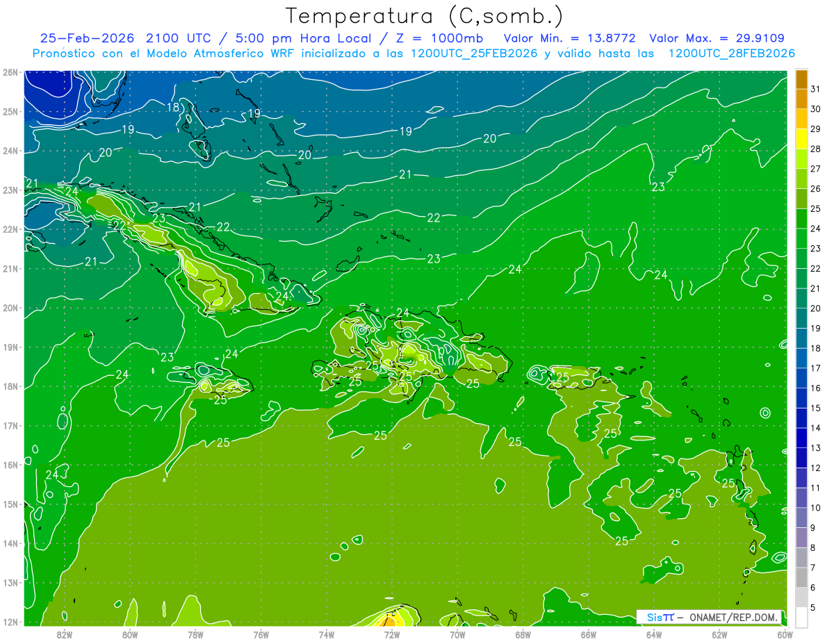Click the "82W" longitude axis label
This screenshot has width=834, height=644.
65,634
